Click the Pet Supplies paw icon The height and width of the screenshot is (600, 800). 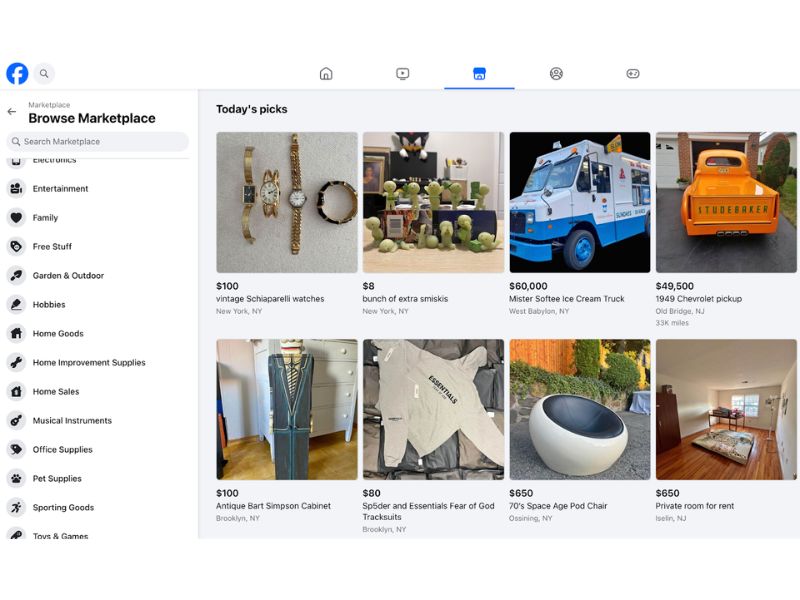[16, 479]
